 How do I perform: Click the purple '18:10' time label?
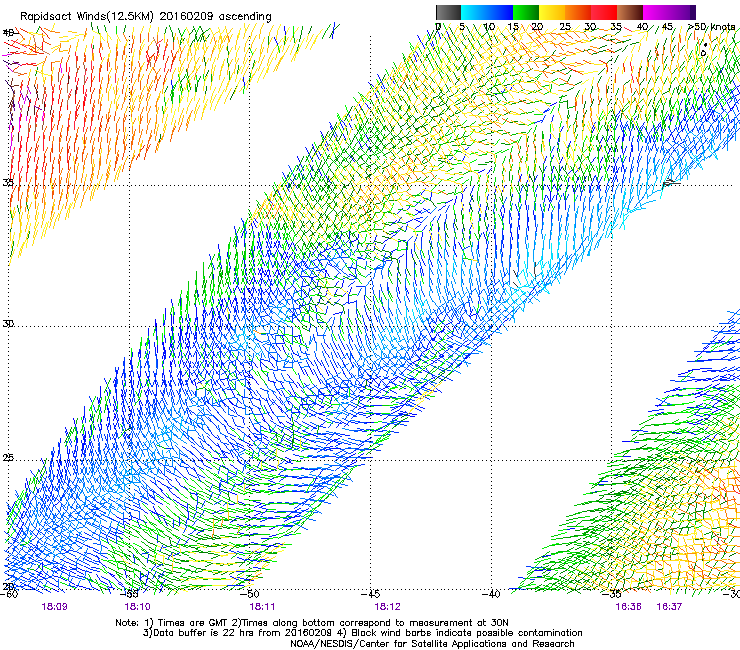[x=137, y=607]
